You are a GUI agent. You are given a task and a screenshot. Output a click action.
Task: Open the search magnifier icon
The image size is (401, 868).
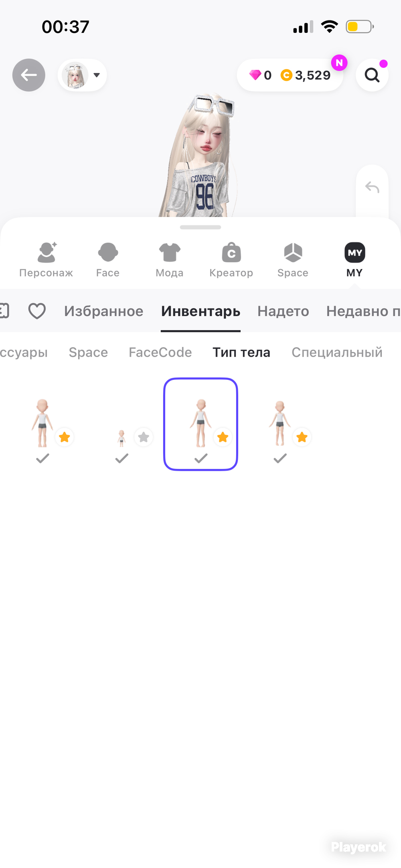372,75
